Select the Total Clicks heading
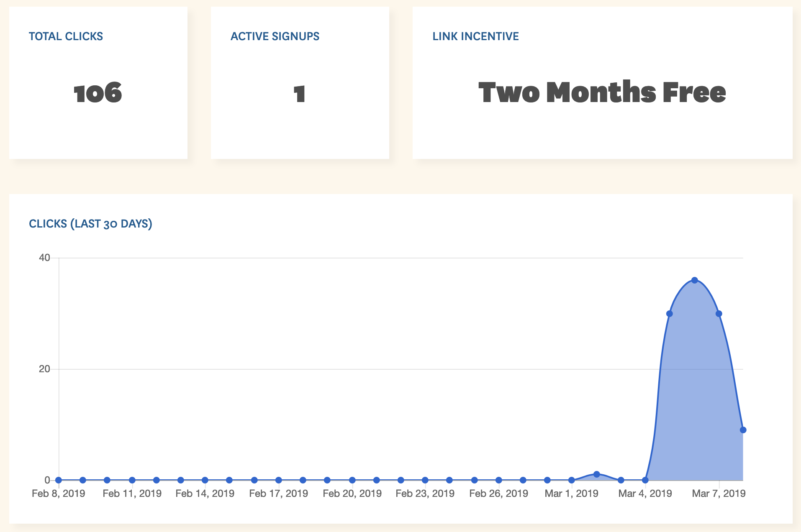 click(x=66, y=36)
